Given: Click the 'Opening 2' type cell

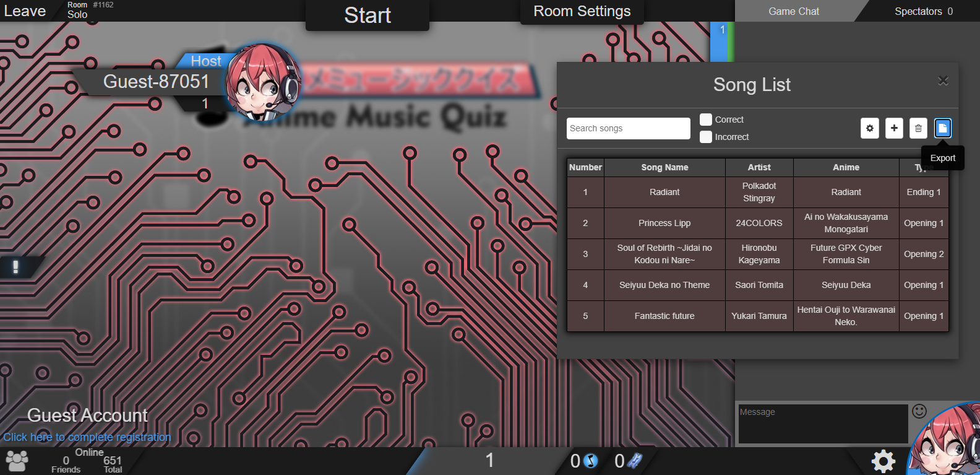Looking at the screenshot, I should 924,254.
